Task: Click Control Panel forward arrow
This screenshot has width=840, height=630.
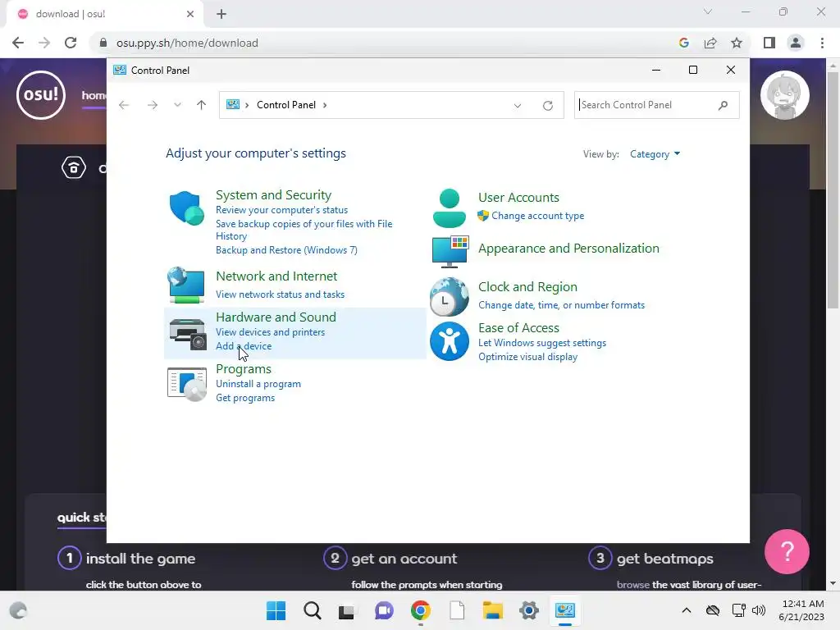Action: click(x=153, y=105)
